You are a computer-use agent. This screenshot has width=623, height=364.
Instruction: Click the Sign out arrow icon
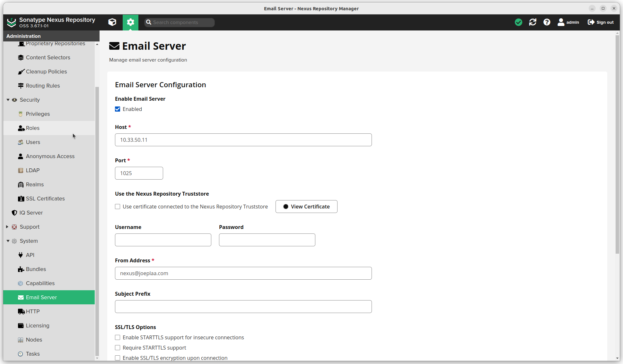click(x=591, y=22)
